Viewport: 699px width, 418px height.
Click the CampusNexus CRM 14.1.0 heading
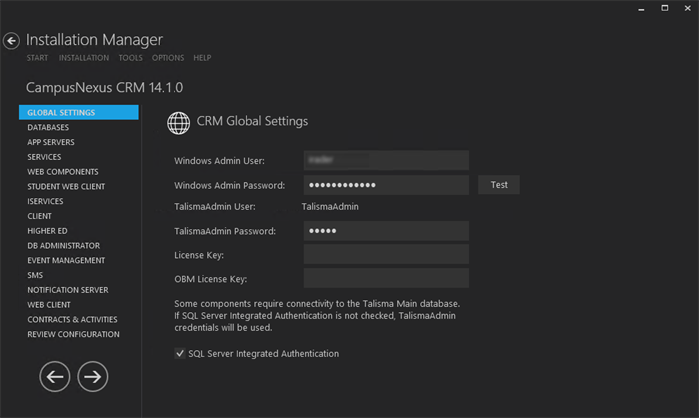(x=104, y=87)
